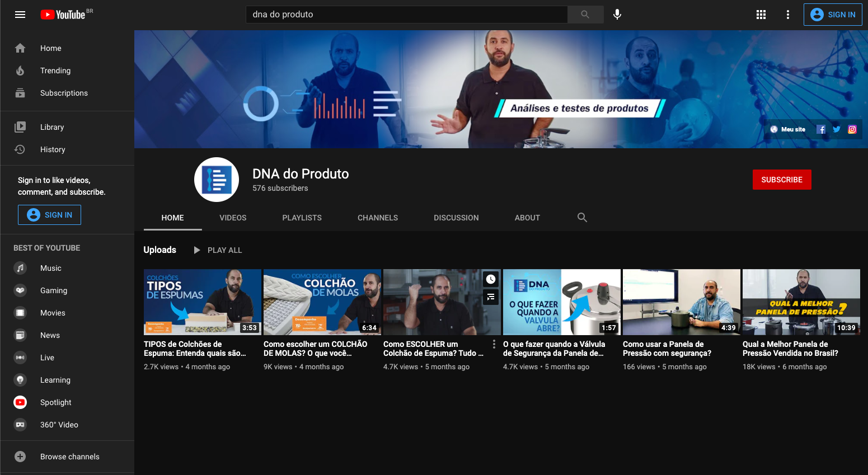Switch to the VIDEOS tab
The image size is (868, 475).
[233, 218]
